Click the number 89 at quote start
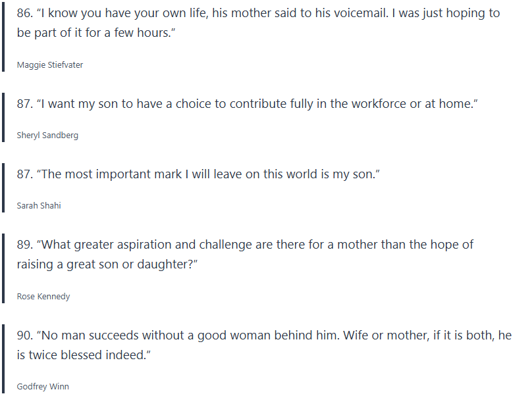This screenshot has width=532, height=396. coord(24,245)
